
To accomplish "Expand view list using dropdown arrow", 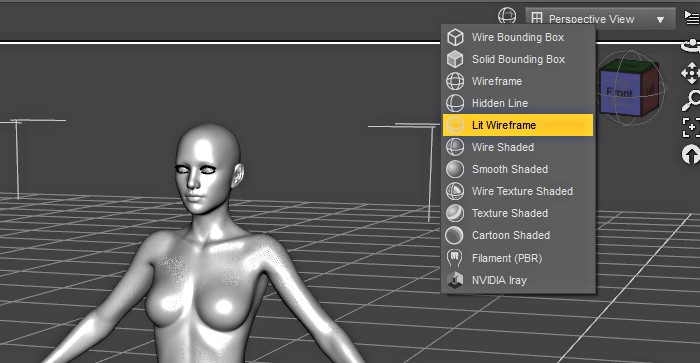I will tap(660, 20).
